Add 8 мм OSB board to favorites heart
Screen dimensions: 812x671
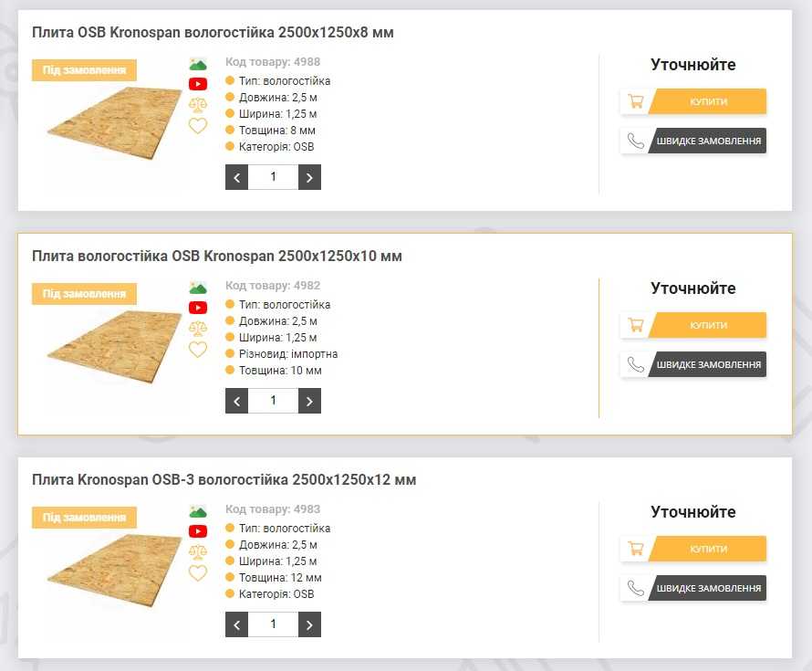(198, 126)
